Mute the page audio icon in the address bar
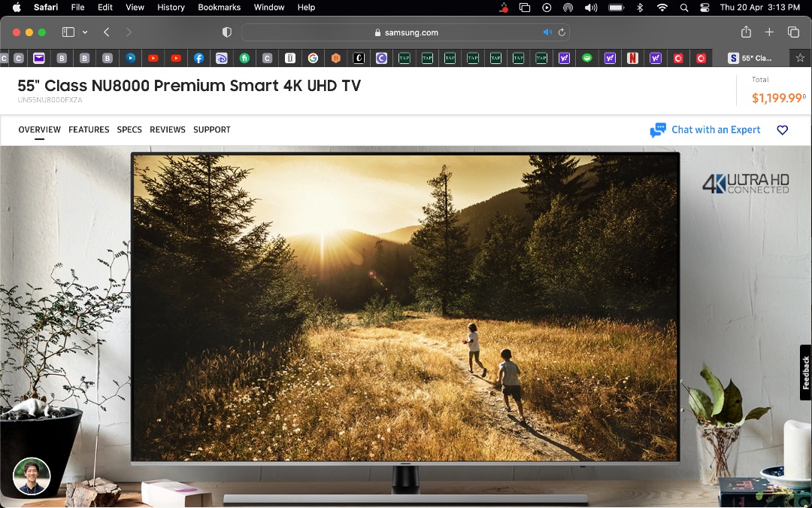812x508 pixels. pos(548,32)
